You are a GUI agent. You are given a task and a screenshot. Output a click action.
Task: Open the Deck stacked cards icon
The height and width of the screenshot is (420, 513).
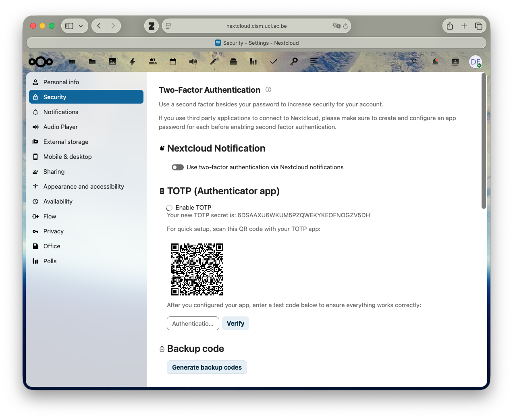click(x=233, y=62)
